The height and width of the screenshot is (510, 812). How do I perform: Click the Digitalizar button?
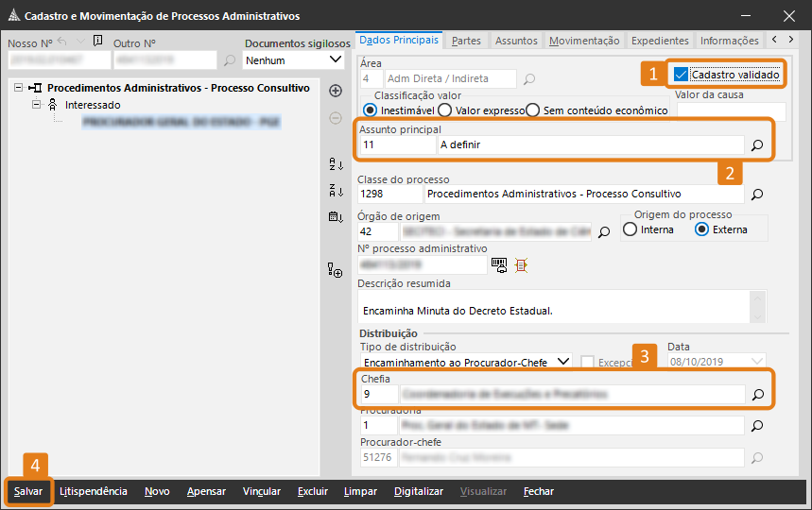click(x=419, y=491)
